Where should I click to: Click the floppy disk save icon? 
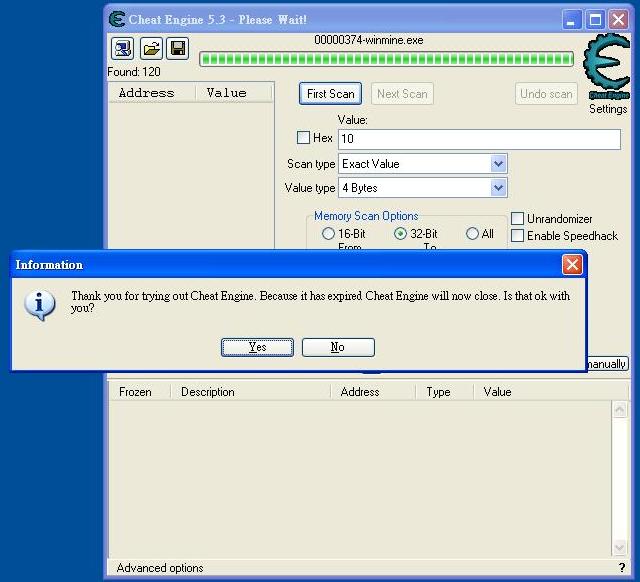[x=178, y=49]
